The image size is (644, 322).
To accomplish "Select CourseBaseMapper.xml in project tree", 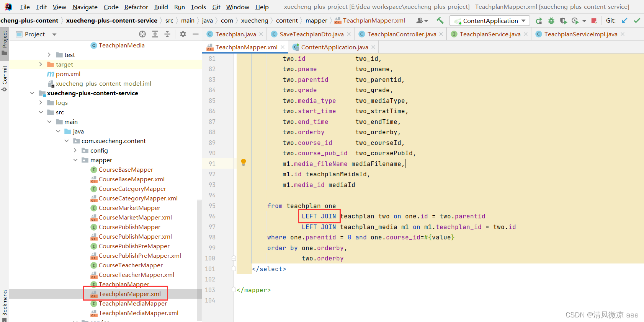I will [131, 179].
